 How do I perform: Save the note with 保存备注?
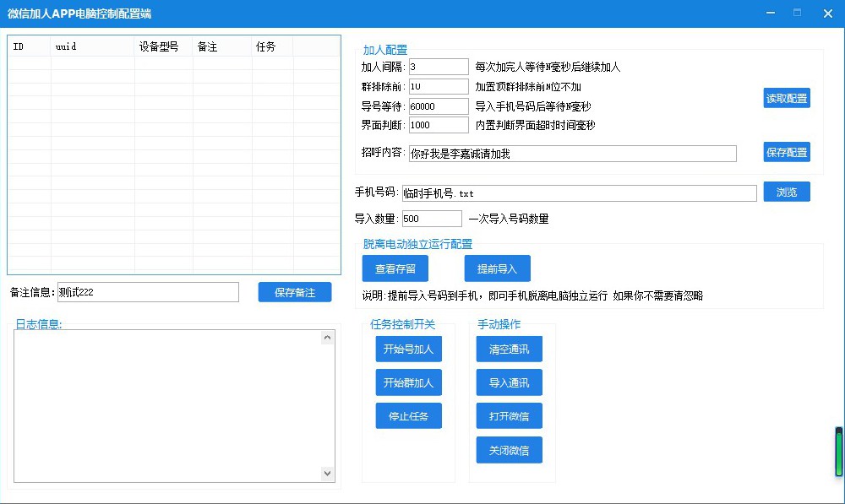coord(295,292)
